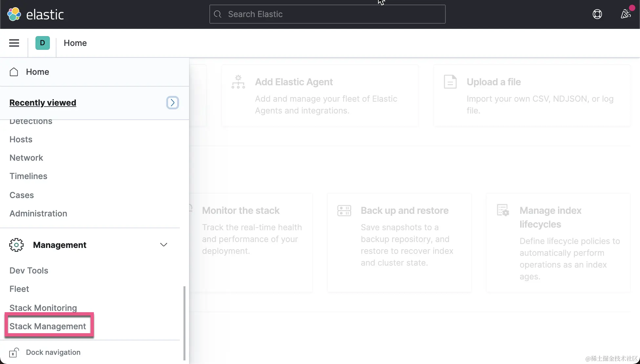Click the Recently viewed heading
Screen dimensions: 640x364
click(43, 103)
